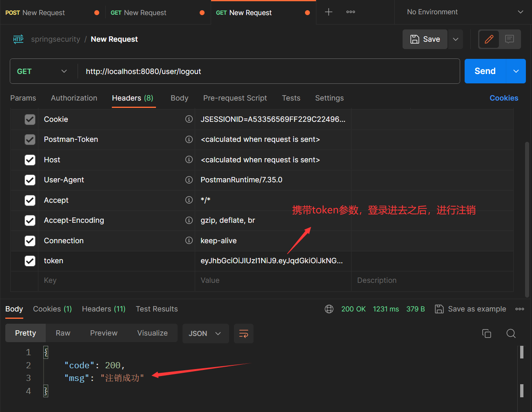View response Headers (11) tab

[104, 309]
